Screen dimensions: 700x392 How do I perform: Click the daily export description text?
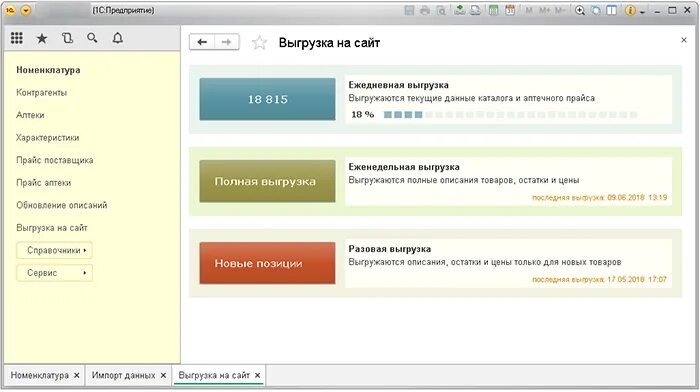(x=471, y=98)
